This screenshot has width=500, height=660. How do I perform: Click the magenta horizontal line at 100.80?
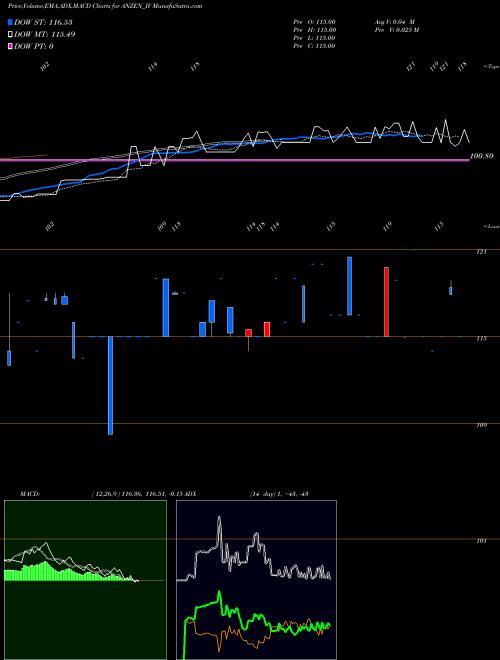(235, 160)
